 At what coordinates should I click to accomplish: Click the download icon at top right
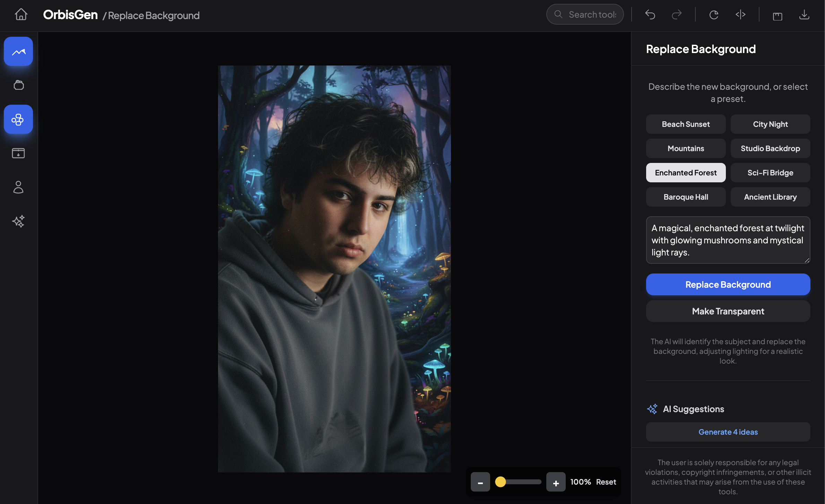click(804, 15)
